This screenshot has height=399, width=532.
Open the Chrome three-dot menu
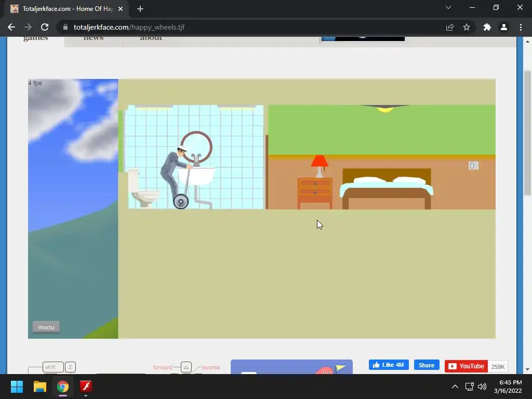click(521, 27)
